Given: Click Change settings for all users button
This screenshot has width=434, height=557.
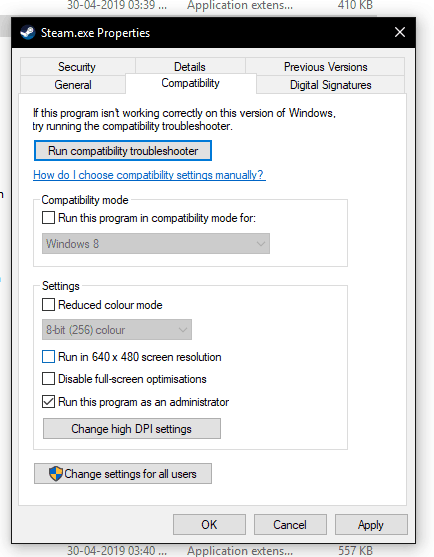Looking at the screenshot, I should 123,474.
